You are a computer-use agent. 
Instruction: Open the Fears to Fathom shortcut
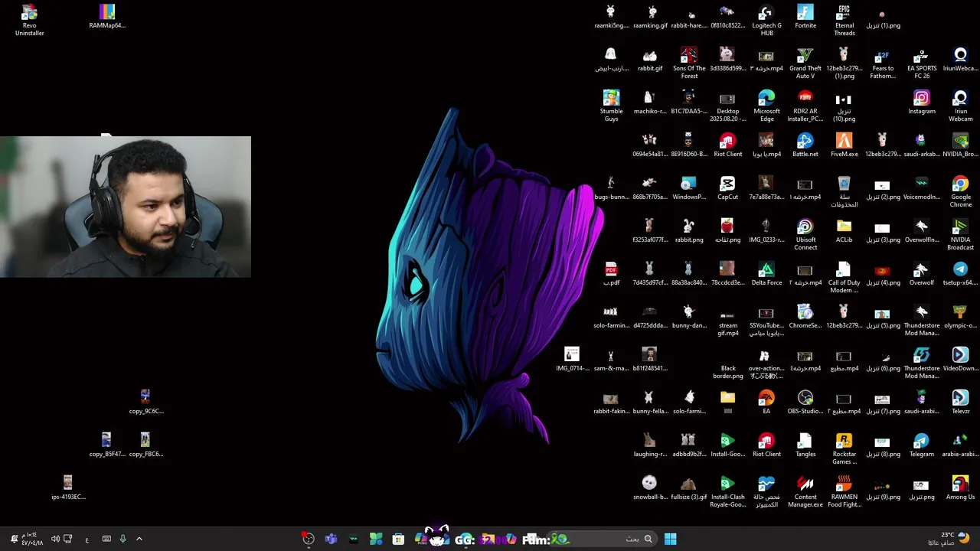tap(883, 63)
